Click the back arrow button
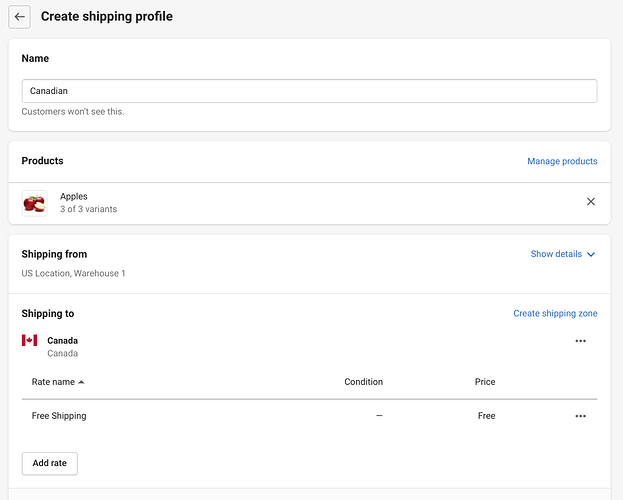 pos(20,17)
